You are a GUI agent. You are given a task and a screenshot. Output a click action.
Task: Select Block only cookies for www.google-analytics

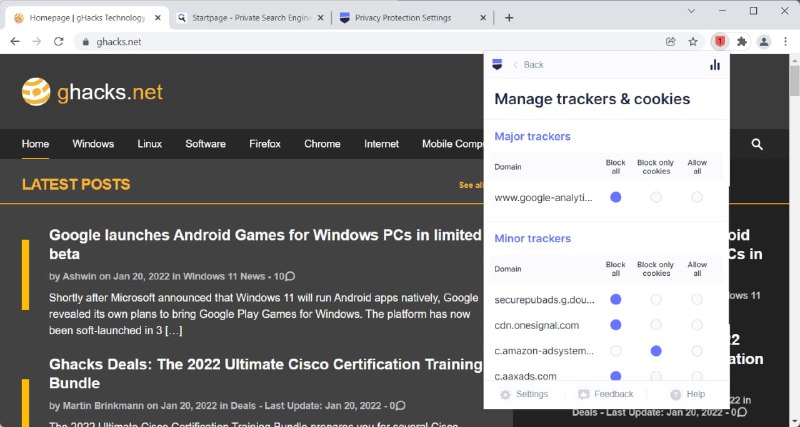(x=656, y=197)
